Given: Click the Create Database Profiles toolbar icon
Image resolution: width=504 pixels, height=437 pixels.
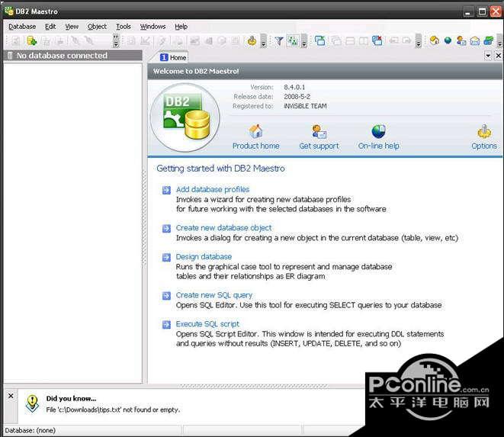Looking at the screenshot, I should pyautogui.click(x=32, y=41).
